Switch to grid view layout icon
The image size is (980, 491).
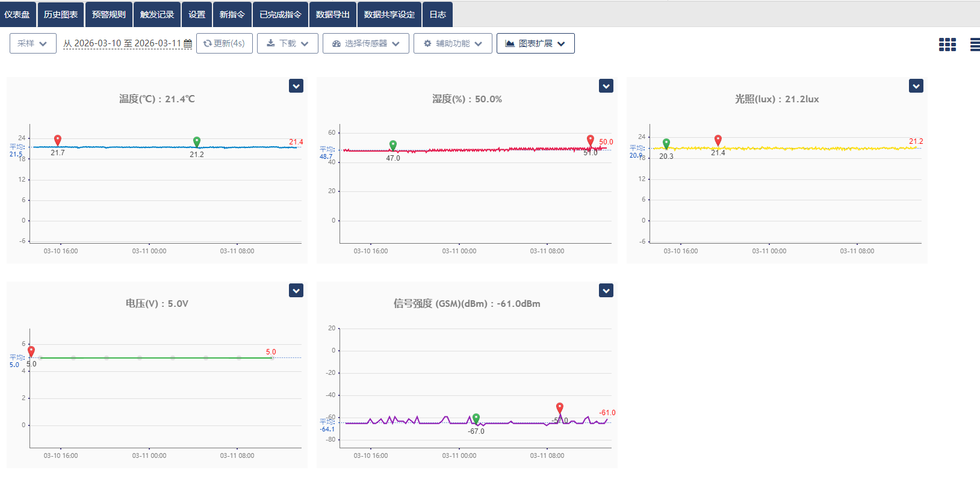point(947,45)
